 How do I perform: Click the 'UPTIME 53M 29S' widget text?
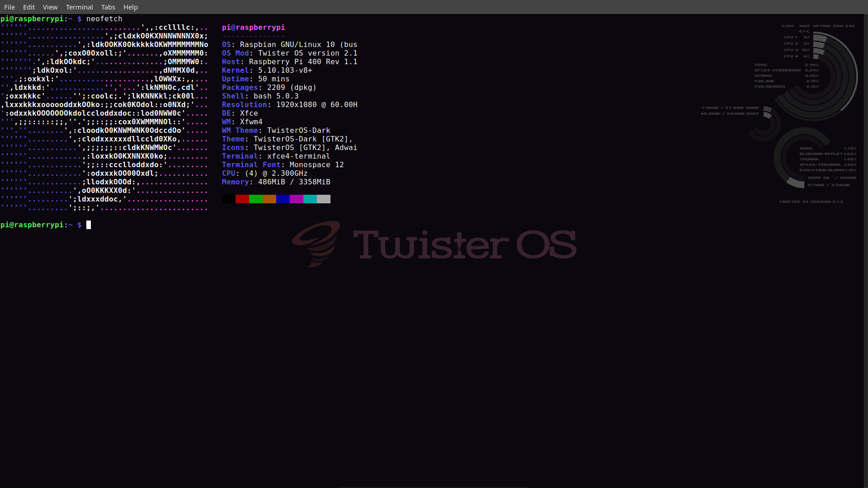pyautogui.click(x=834, y=26)
